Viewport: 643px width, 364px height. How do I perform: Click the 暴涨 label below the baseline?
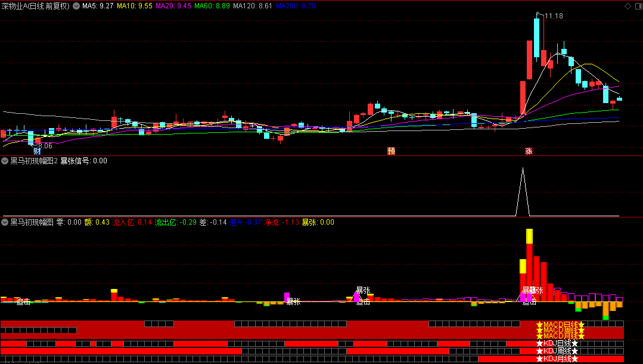coord(294,301)
